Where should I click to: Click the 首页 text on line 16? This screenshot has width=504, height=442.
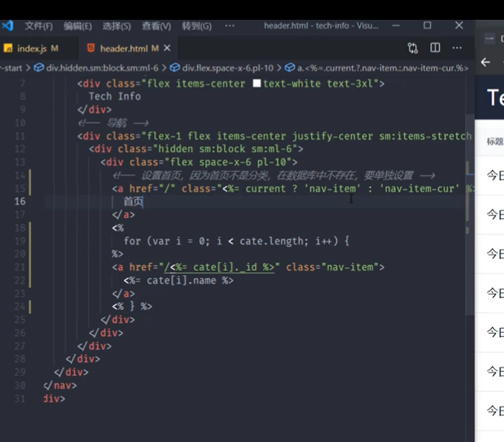coord(133,201)
